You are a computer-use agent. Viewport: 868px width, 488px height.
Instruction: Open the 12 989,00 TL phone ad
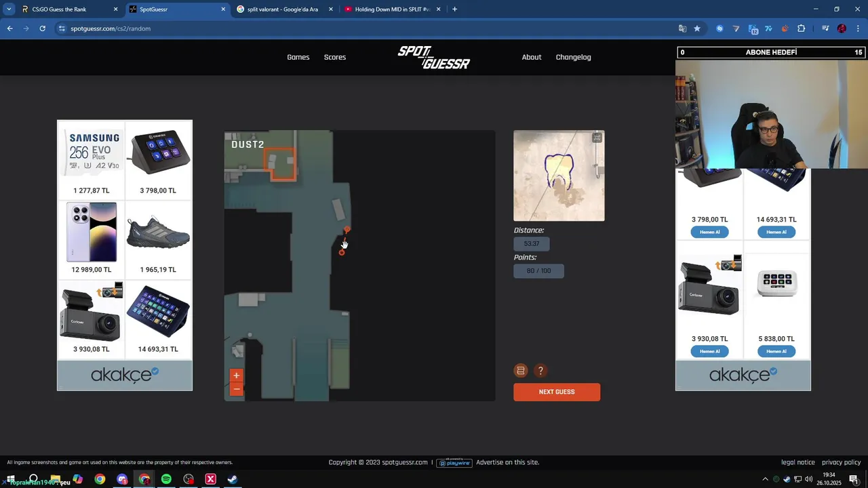tap(92, 239)
